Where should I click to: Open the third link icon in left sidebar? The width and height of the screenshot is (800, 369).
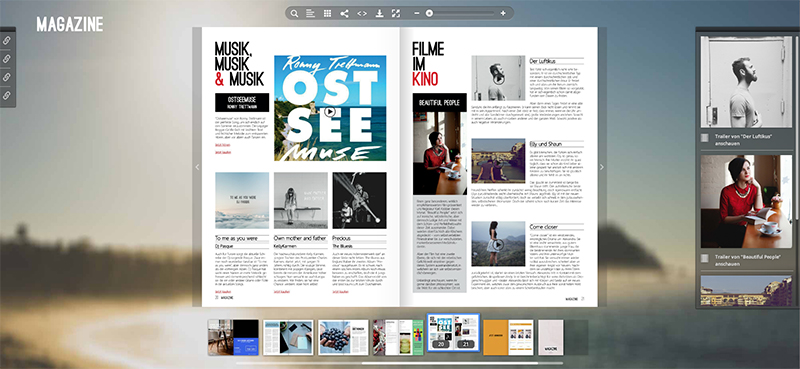(x=7, y=77)
